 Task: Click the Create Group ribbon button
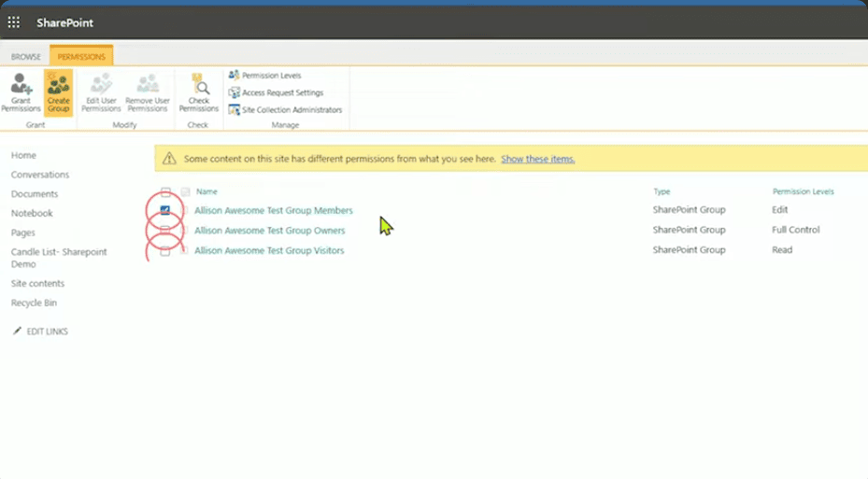[58, 92]
